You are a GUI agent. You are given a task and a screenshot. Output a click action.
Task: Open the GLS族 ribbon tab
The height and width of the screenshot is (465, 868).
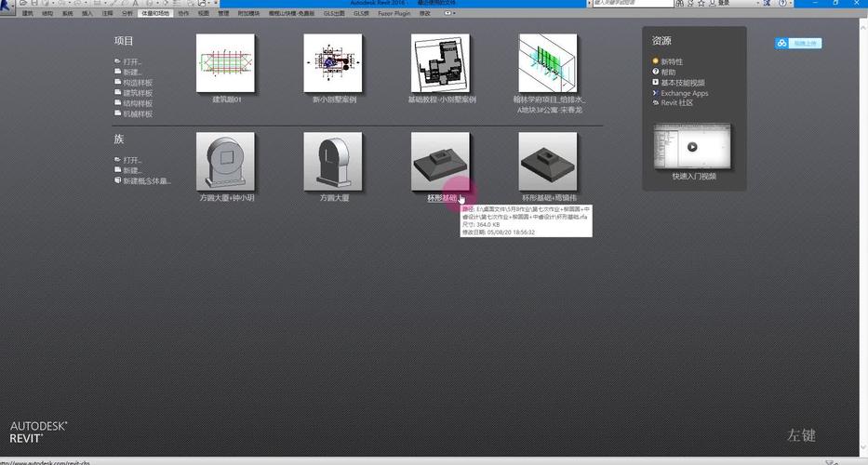pos(362,13)
